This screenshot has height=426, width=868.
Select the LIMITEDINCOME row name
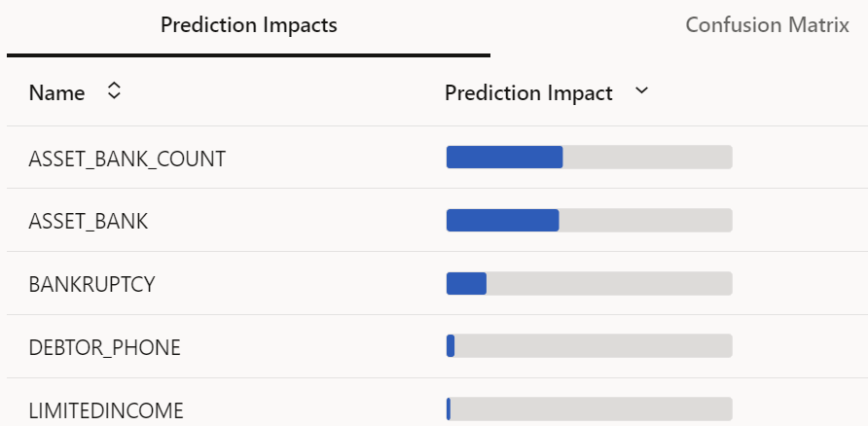[106, 410]
